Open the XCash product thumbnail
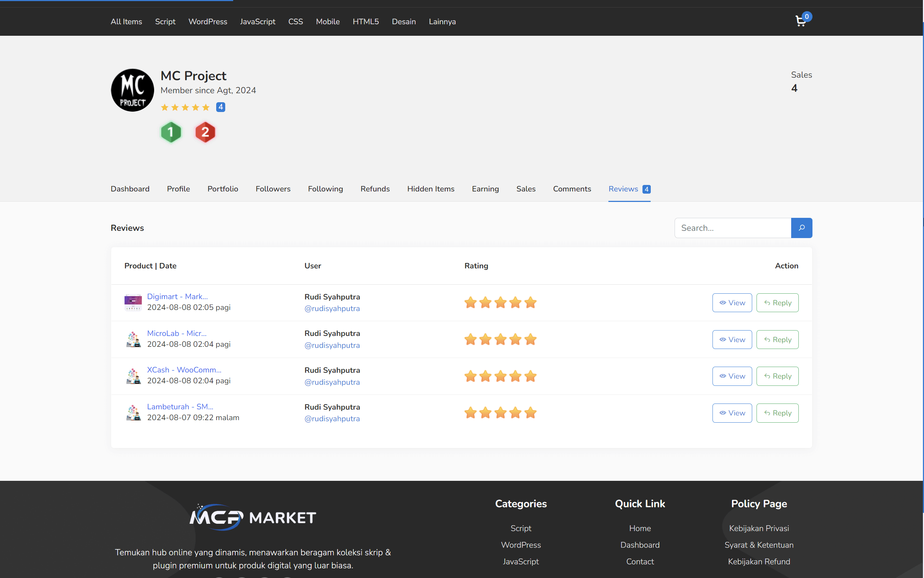The height and width of the screenshot is (578, 924). coord(133,376)
